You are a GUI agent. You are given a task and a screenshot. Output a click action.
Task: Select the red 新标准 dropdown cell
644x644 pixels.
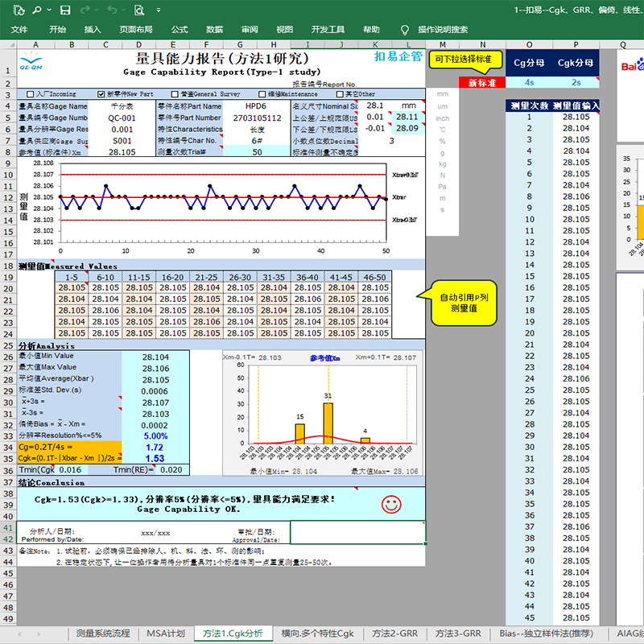pyautogui.click(x=482, y=83)
